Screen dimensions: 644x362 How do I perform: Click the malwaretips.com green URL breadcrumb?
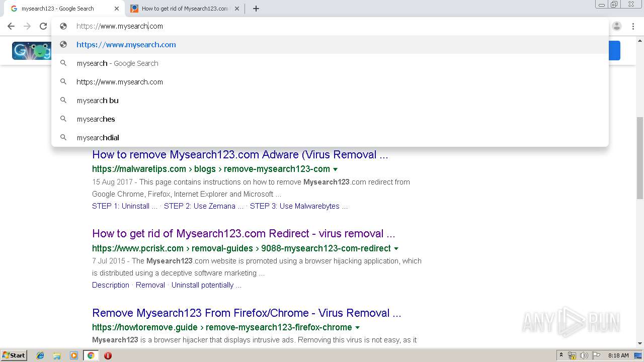(211, 169)
